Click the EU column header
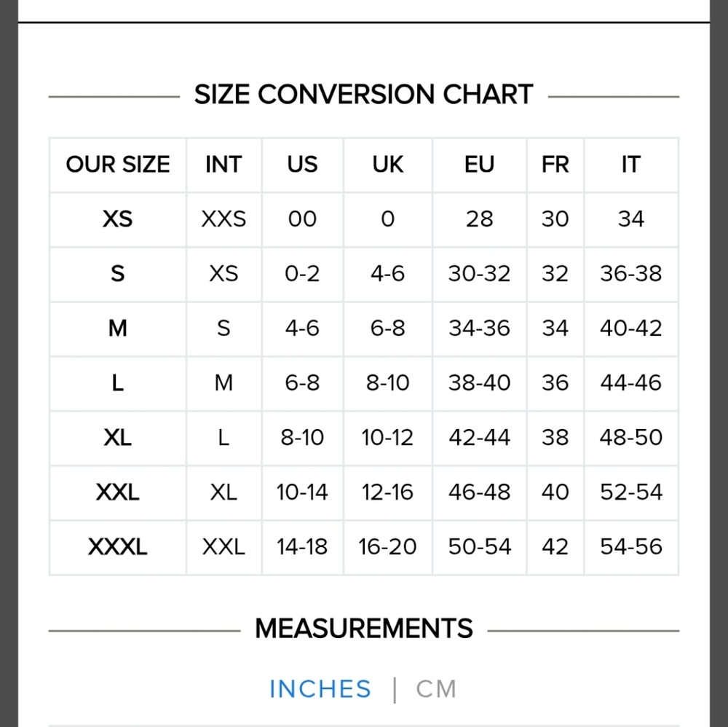728x727 pixels. point(479,165)
